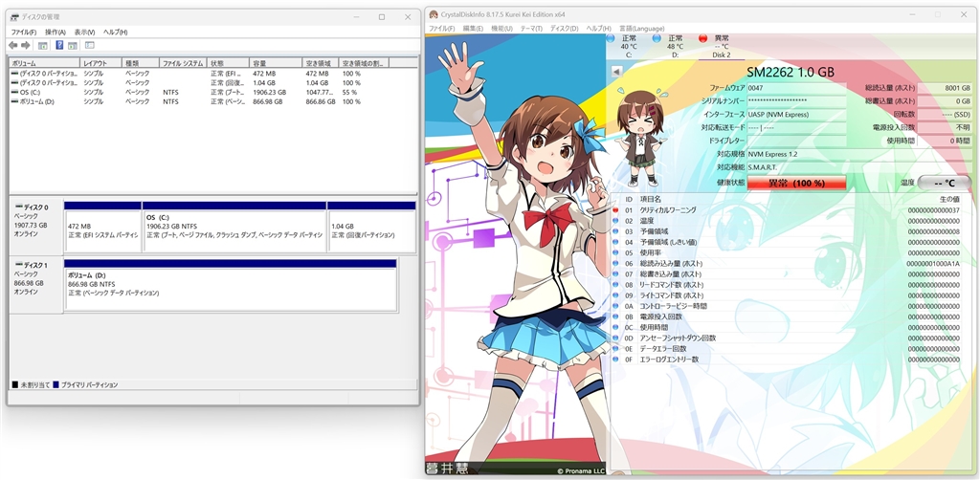Click red status dot on クリティカルワーニング row
980x480 pixels.
coord(615,210)
